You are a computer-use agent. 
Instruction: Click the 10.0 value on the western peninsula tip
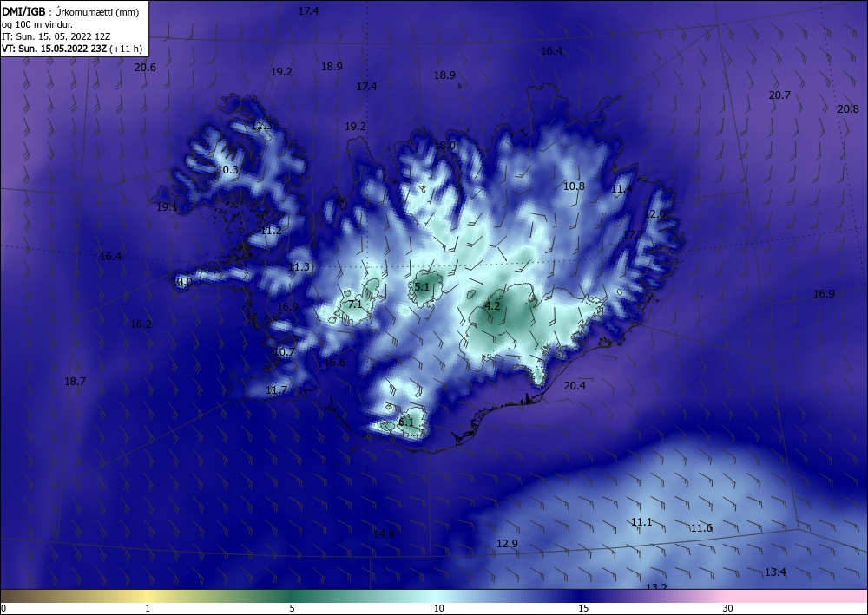[182, 282]
